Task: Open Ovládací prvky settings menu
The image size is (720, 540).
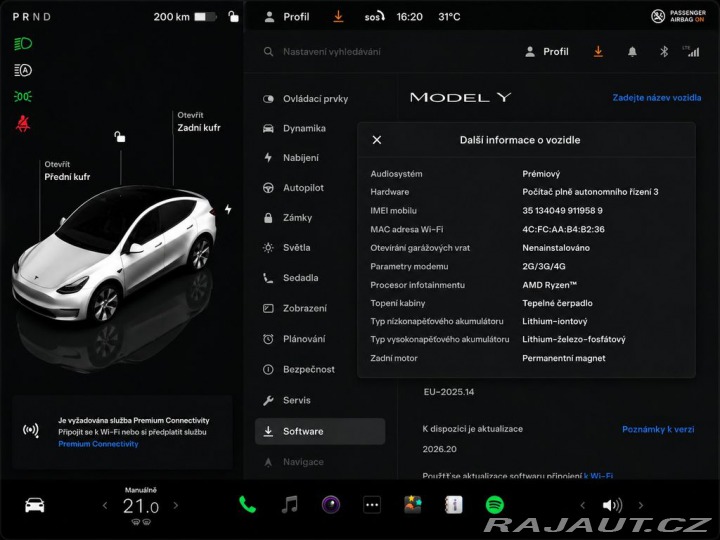Action: pyautogui.click(x=320, y=99)
